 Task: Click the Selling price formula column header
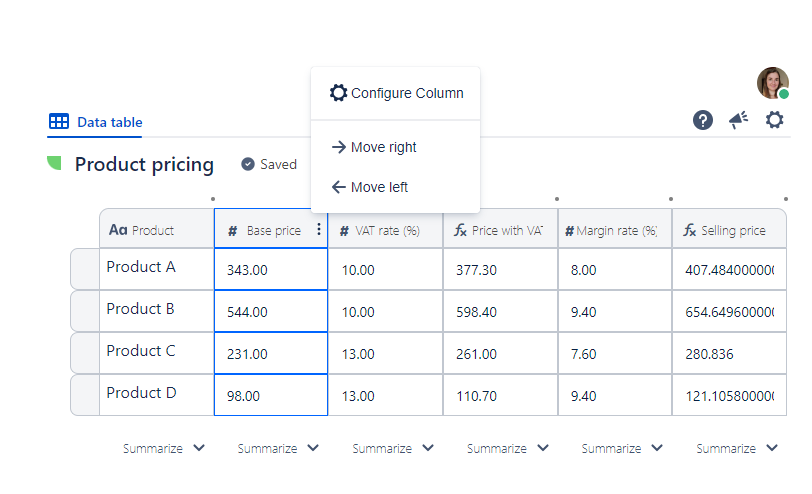(729, 230)
